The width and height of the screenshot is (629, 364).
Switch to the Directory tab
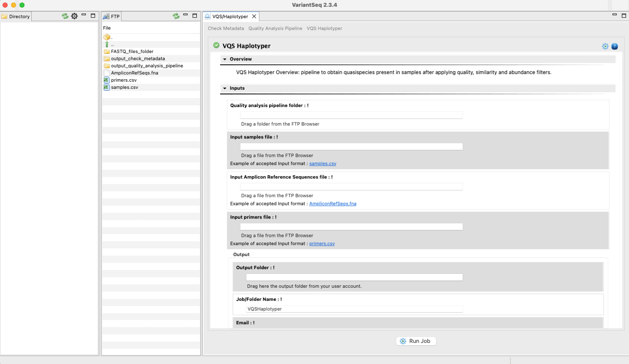(16, 17)
